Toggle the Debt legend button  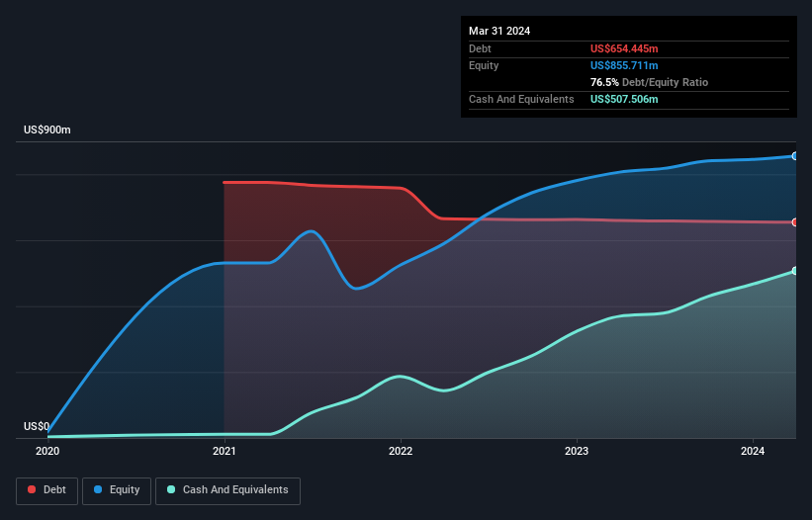coord(47,490)
